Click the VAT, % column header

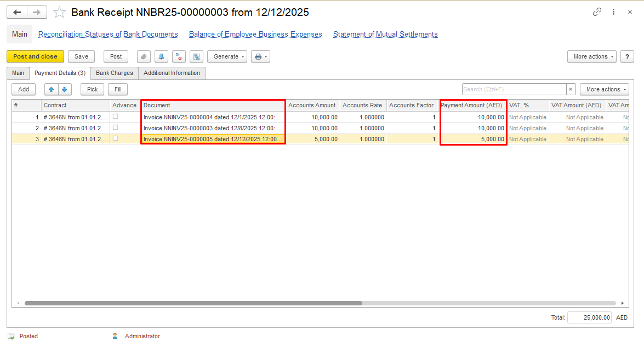coord(528,106)
